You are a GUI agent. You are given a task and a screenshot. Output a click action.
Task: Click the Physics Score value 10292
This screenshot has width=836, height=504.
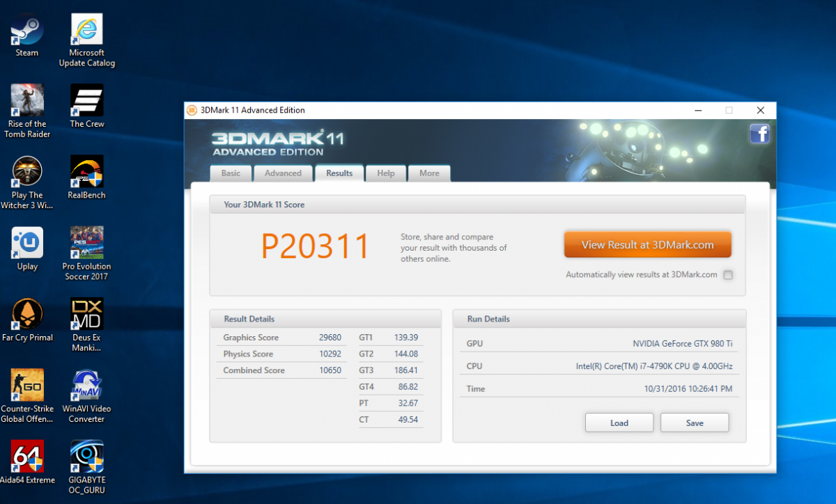(x=330, y=354)
